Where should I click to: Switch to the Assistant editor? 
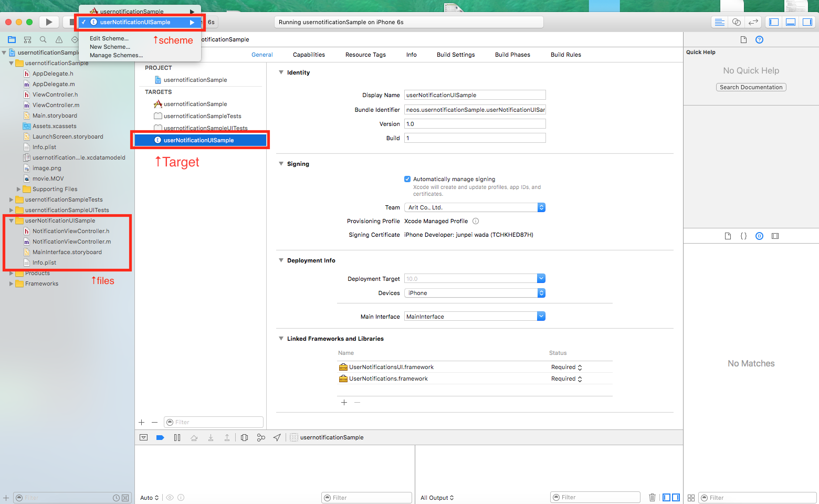[737, 22]
